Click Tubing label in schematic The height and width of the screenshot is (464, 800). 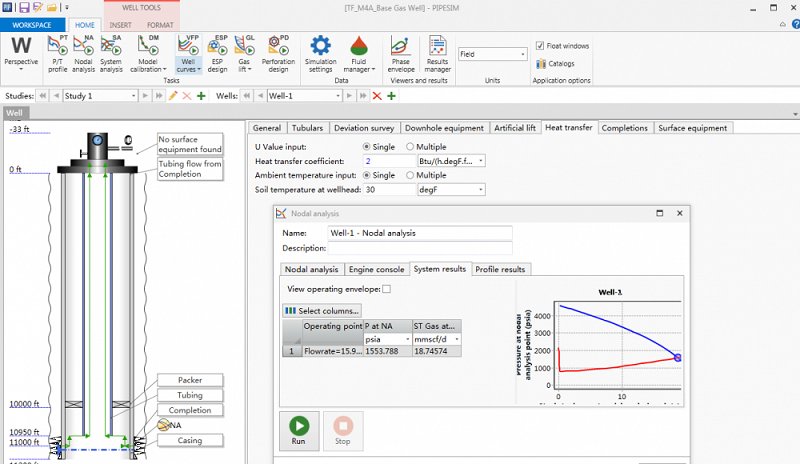coord(190,395)
